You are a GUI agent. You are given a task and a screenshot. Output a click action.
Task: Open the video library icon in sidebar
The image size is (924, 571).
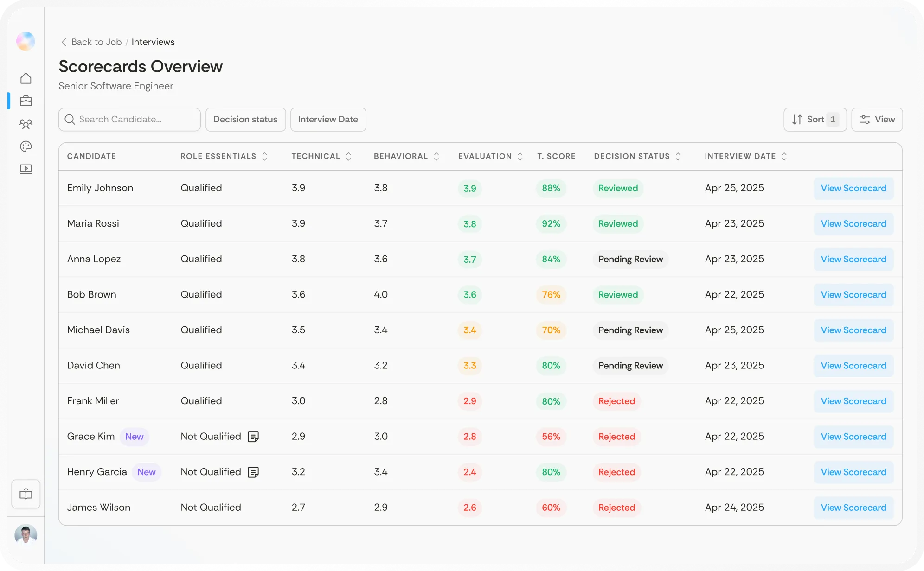point(26,169)
